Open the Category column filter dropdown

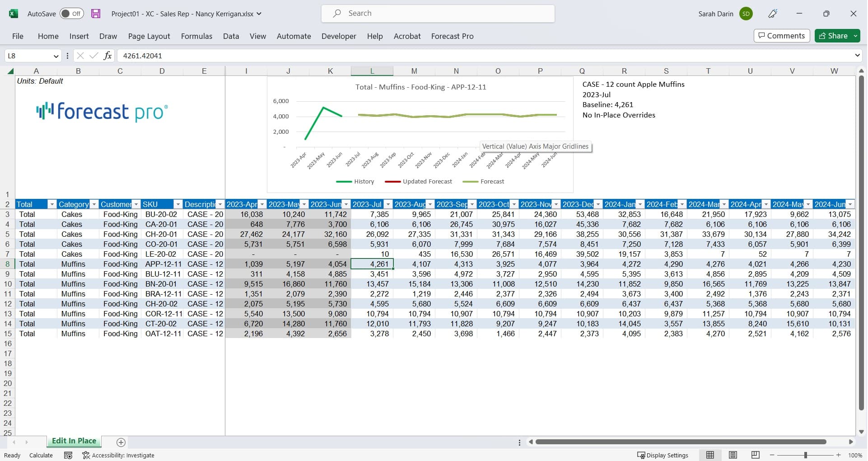(94, 204)
